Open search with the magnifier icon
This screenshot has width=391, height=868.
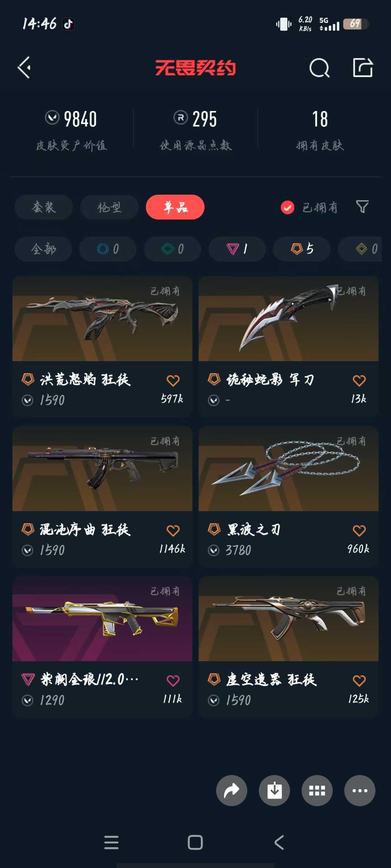tap(319, 68)
